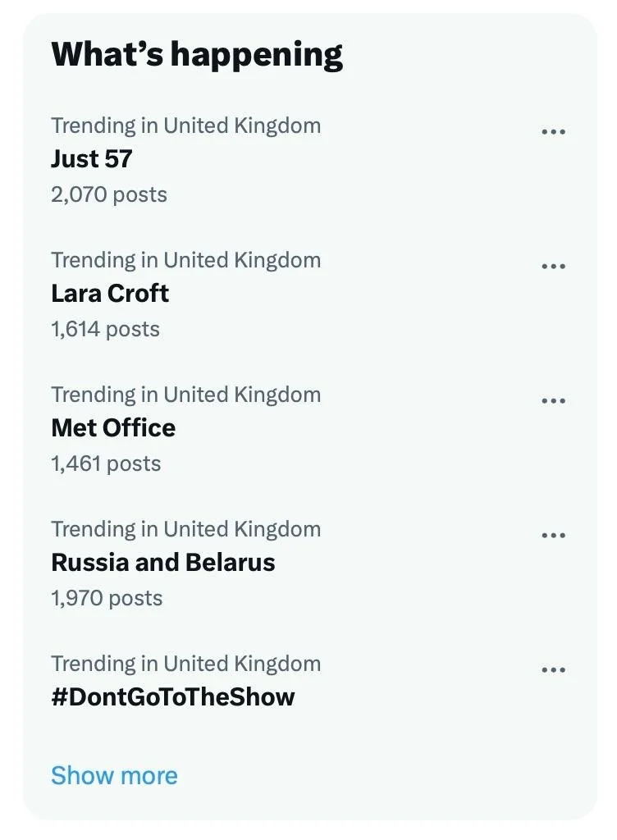Open more options for Just 57 trend
The height and width of the screenshot is (840, 617).
tap(554, 132)
